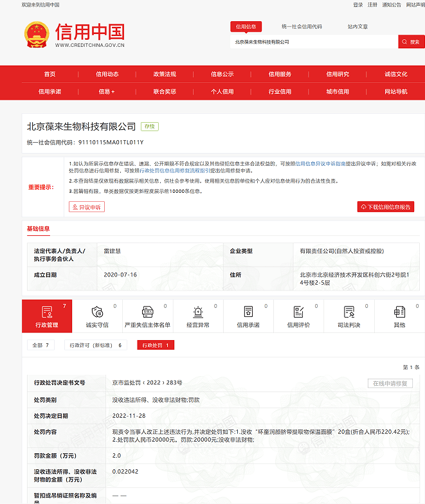Open 联合奖惩 navigation item

(x=165, y=91)
